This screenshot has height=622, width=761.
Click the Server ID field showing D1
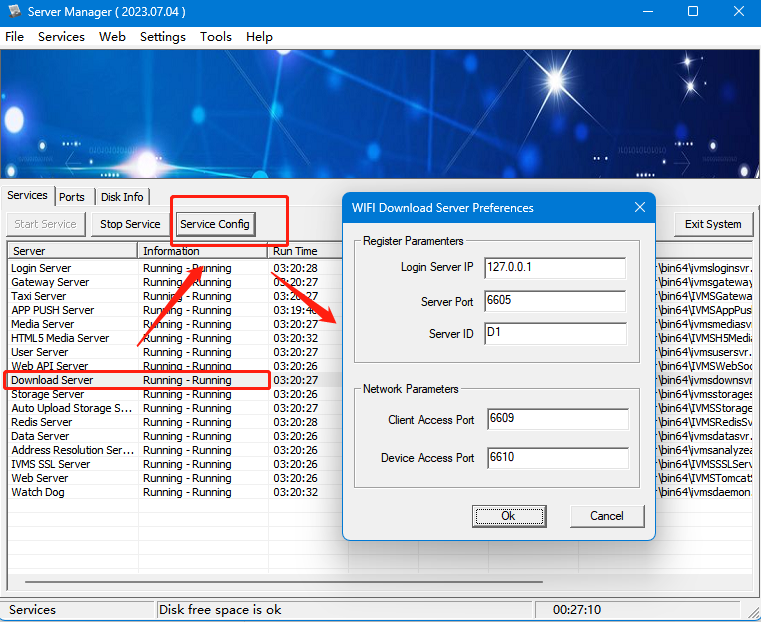pyautogui.click(x=555, y=333)
